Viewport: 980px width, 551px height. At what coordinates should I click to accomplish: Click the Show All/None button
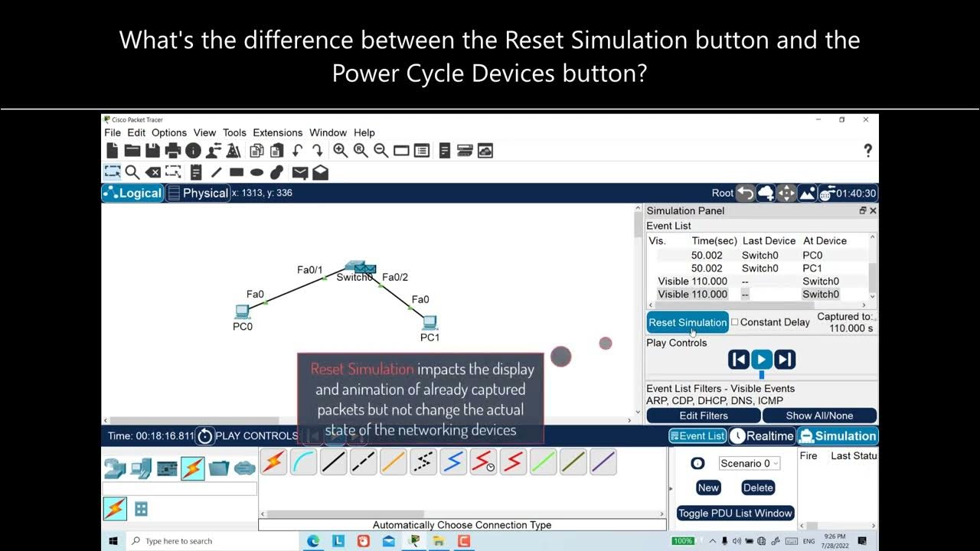(x=819, y=416)
